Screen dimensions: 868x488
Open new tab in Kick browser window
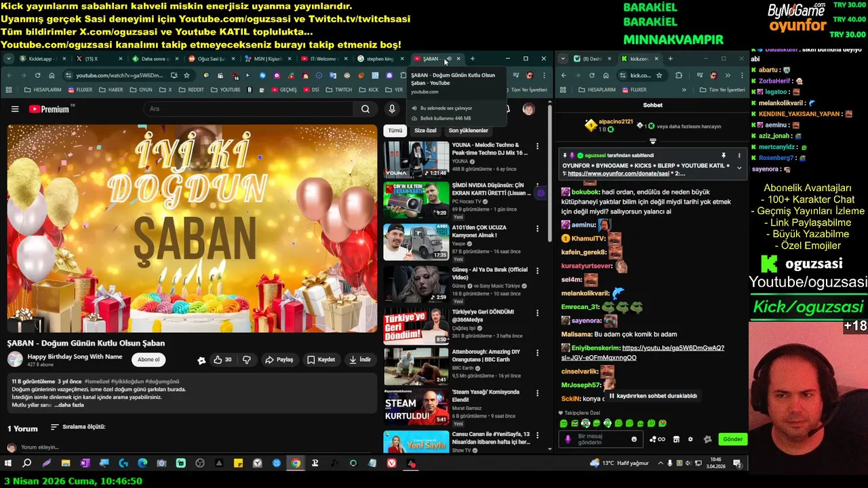pyautogui.click(x=670, y=59)
